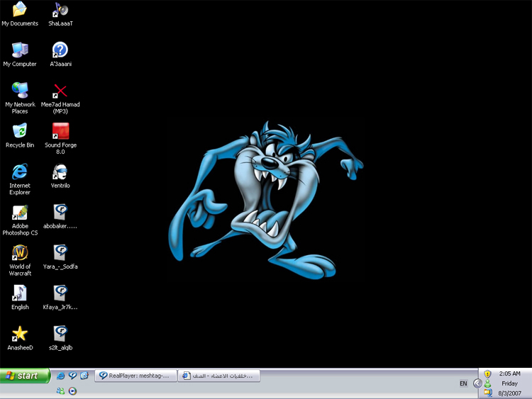
Task: Expand hidden system tray icons arrow
Action: pos(477,383)
